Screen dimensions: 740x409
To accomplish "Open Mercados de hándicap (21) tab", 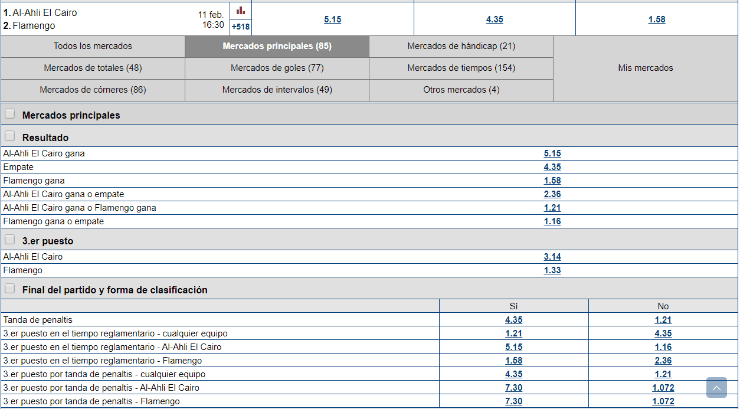I will pyautogui.click(x=461, y=47).
